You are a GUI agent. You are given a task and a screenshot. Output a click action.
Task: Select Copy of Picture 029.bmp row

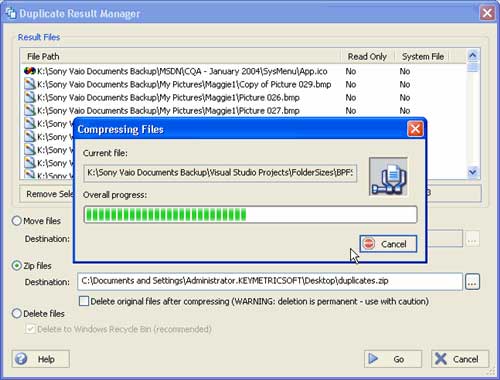pos(243,84)
